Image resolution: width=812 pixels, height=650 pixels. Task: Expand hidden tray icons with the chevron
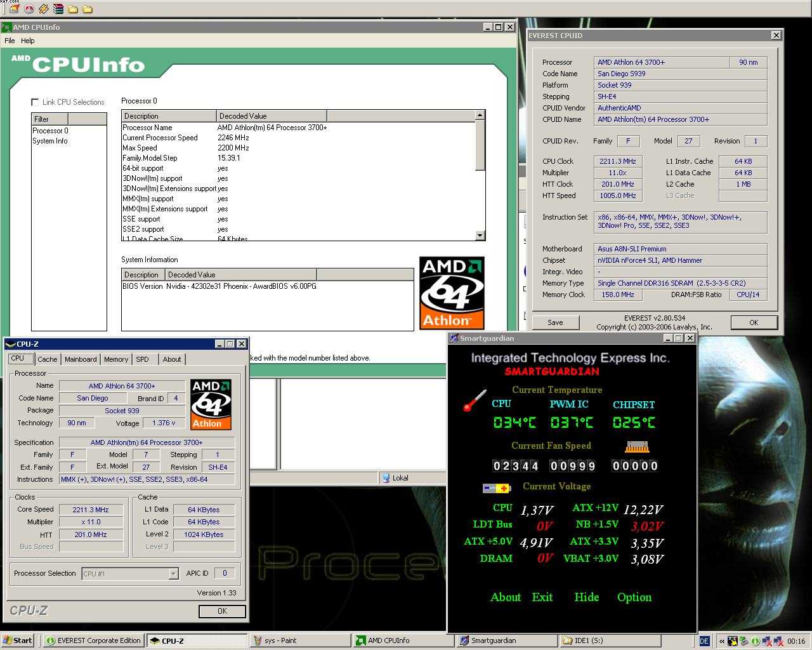click(x=722, y=641)
